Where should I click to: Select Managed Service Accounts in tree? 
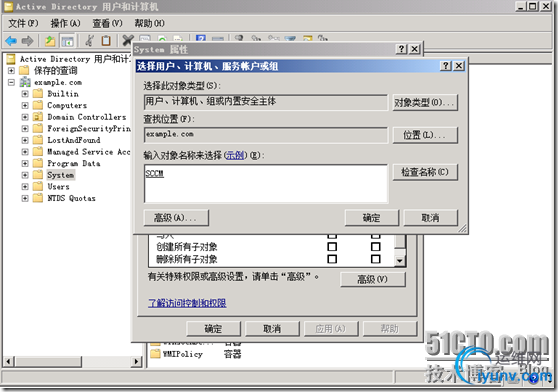click(89, 152)
